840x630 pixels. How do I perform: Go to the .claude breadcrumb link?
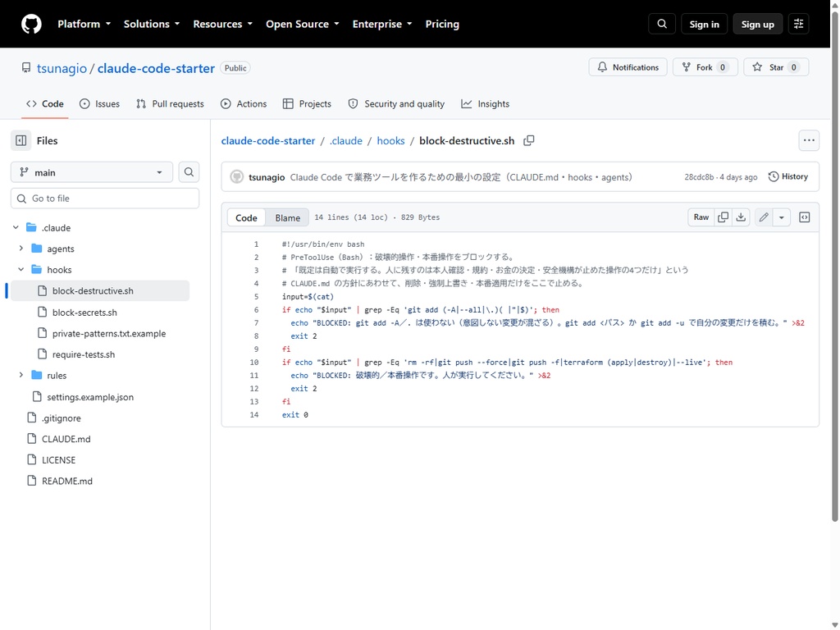coord(345,141)
